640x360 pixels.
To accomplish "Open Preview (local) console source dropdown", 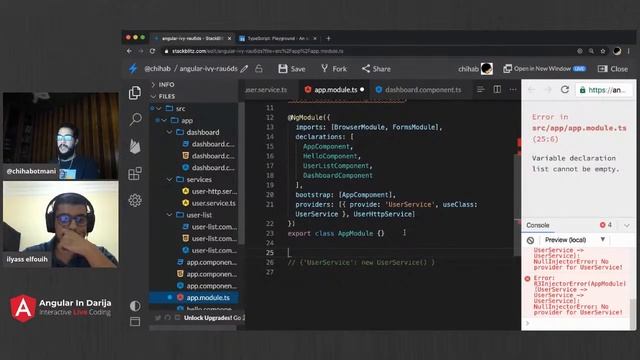I will click(x=575, y=240).
